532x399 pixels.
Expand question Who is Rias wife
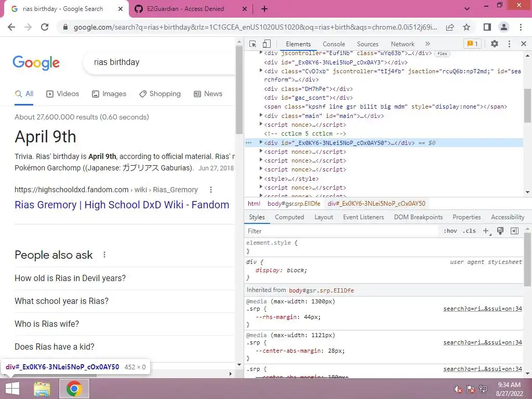[124, 324]
